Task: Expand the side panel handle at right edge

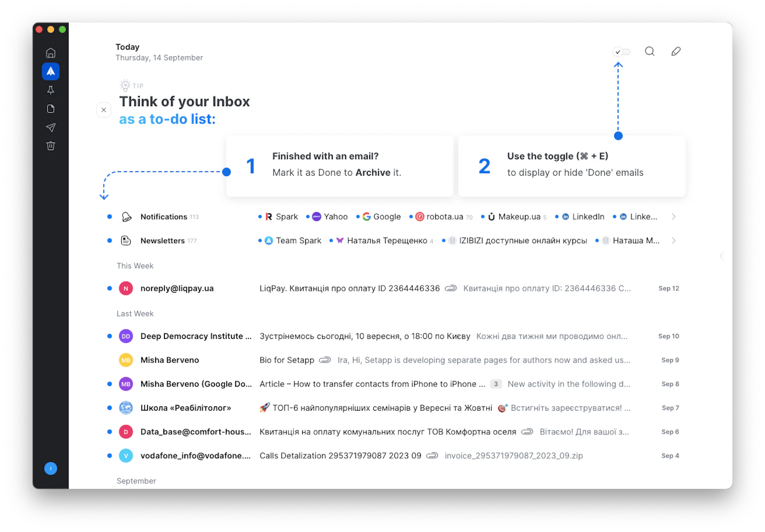Action: pyautogui.click(x=721, y=256)
